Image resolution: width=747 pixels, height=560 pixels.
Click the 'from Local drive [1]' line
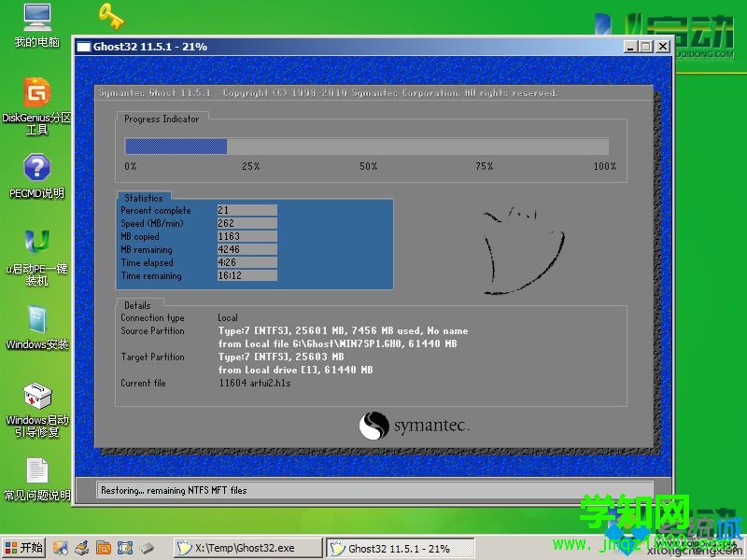295,370
